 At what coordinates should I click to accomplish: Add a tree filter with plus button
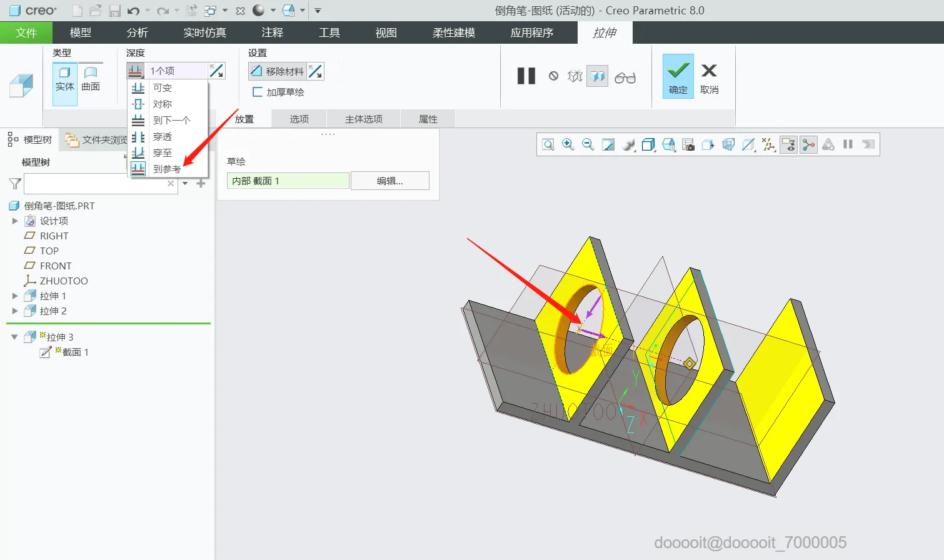pos(201,183)
